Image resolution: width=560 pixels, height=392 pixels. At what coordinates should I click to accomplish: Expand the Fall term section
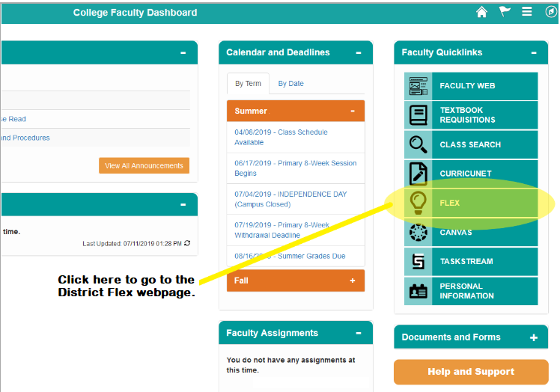coord(353,281)
